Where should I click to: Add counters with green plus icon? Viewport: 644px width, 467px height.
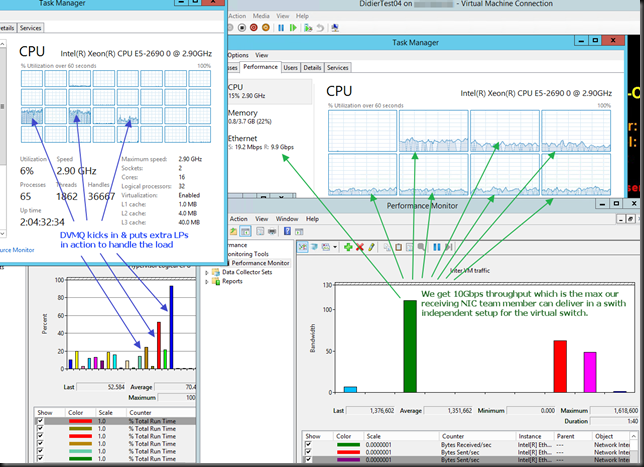pyautogui.click(x=348, y=247)
